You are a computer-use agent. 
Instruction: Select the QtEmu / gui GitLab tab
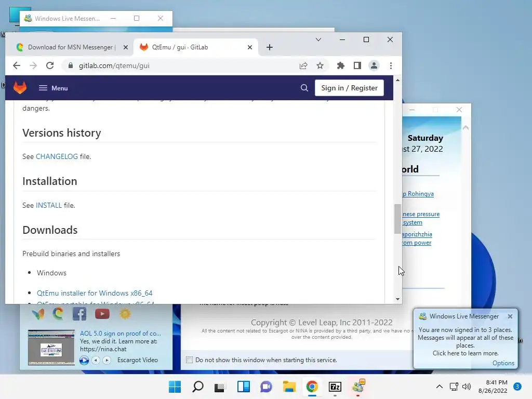point(196,47)
